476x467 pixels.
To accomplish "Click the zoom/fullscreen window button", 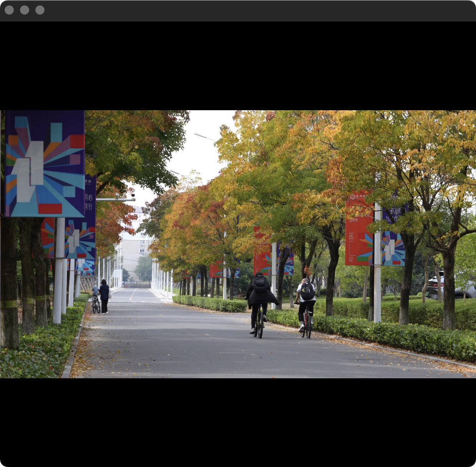I will (40, 10).
